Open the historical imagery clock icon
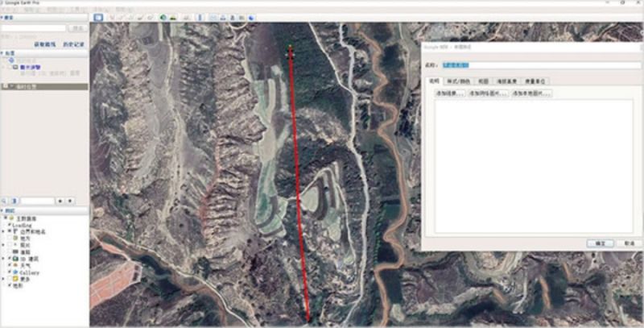 (163, 17)
